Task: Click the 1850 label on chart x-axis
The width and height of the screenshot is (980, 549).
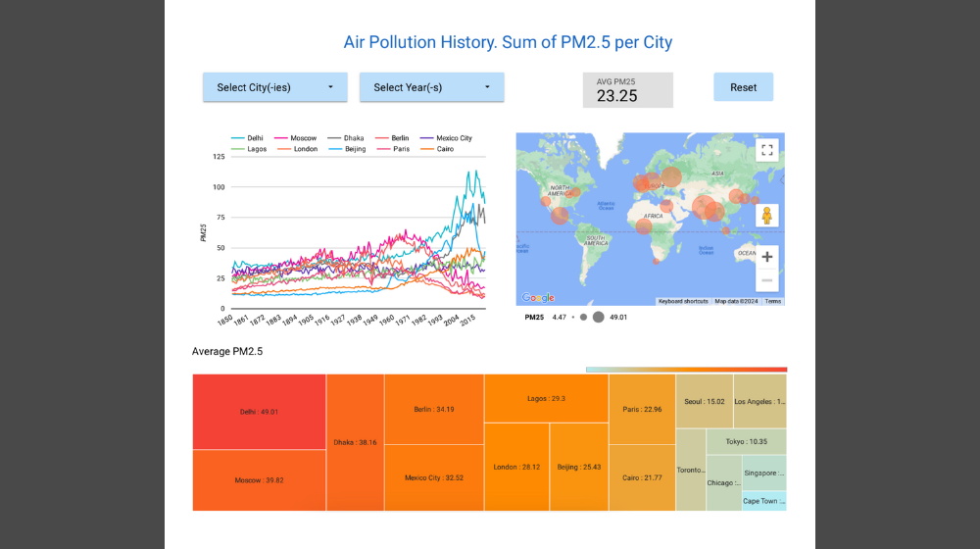Action: [224, 321]
